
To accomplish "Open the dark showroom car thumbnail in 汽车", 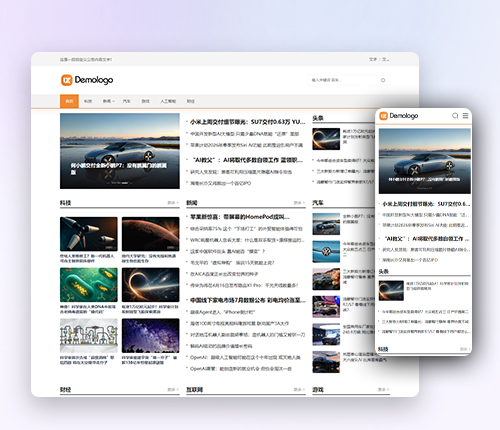I will tap(326, 334).
